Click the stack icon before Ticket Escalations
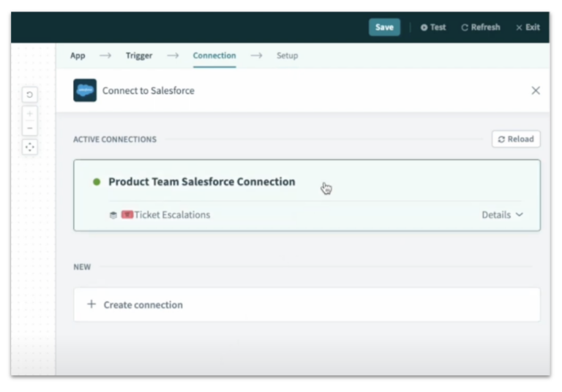 [113, 215]
